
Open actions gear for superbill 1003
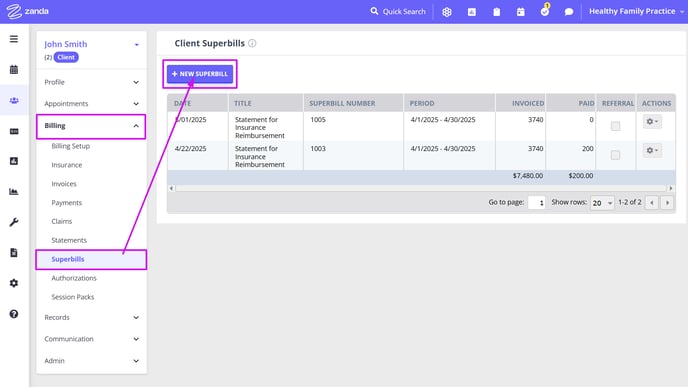652,150
